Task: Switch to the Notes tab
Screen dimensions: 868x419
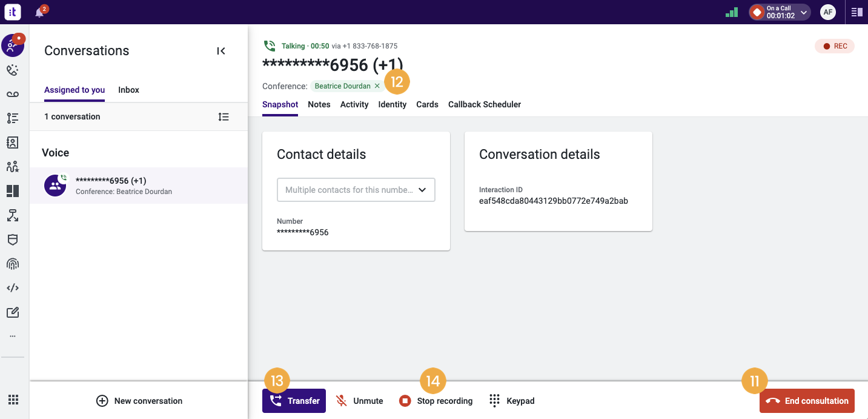Action: (x=319, y=104)
